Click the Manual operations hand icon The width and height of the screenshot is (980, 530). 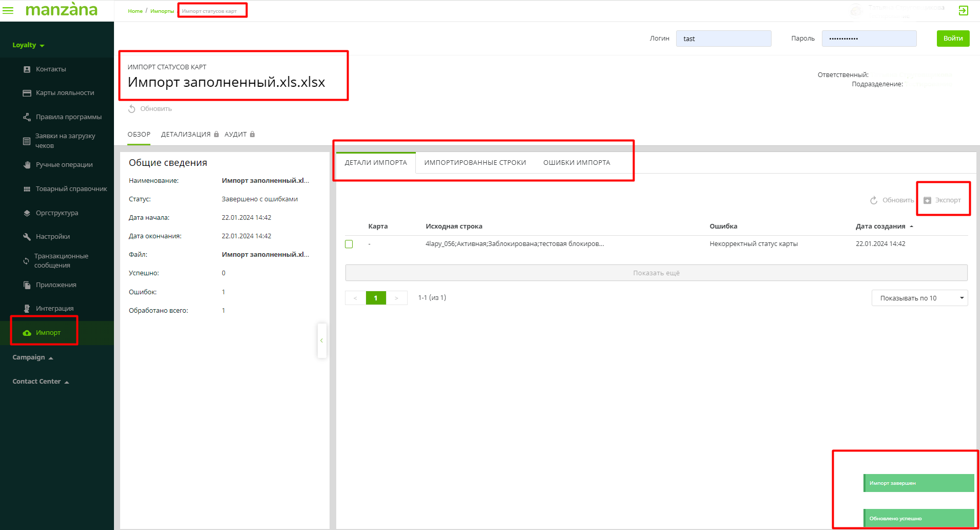point(27,165)
